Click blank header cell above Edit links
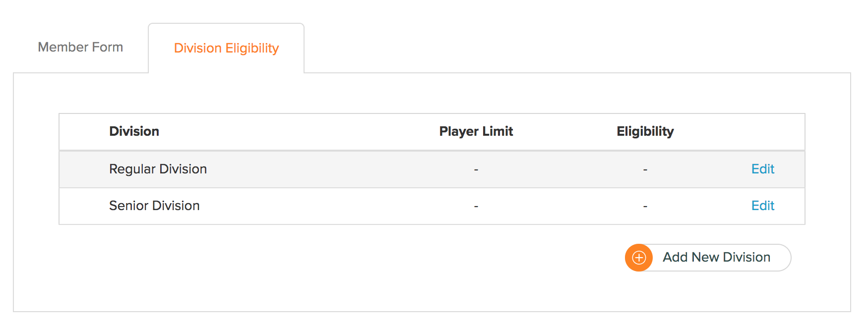 [763, 132]
